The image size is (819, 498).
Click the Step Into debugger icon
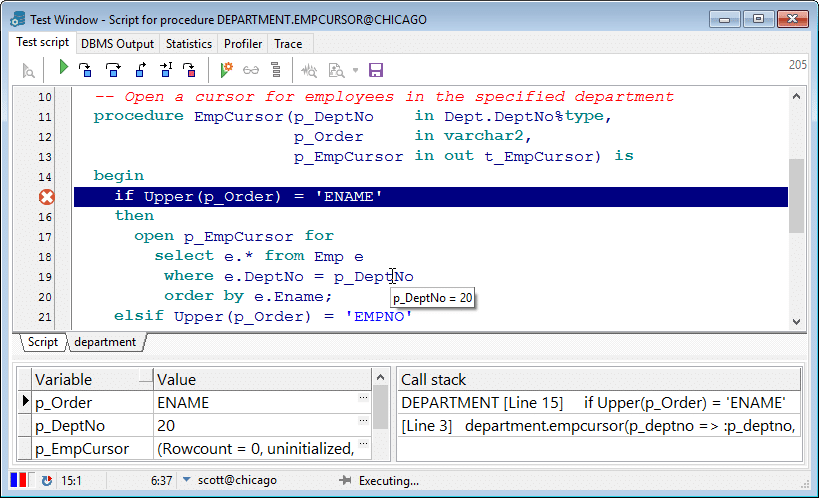click(85, 70)
